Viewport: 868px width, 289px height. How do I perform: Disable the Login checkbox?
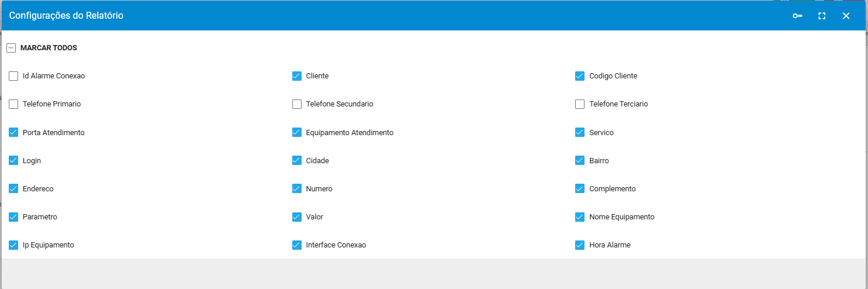13,160
